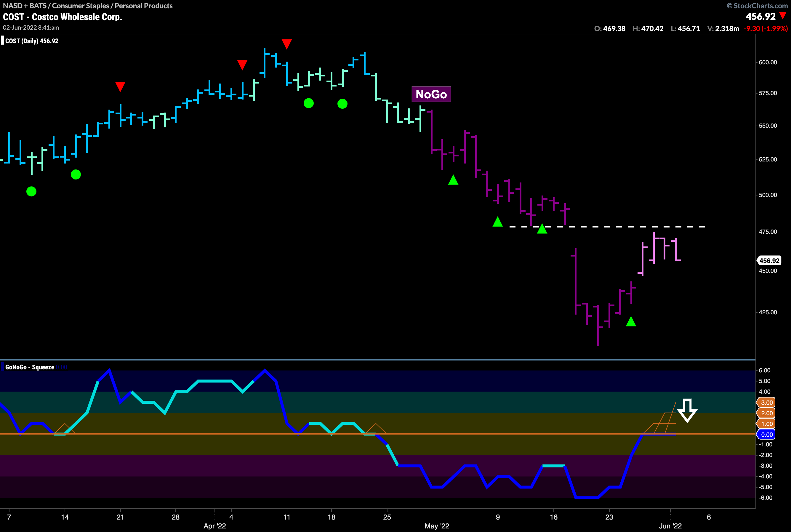Click the purple NoGo label
Viewport: 791px width, 532px height.
(431, 94)
